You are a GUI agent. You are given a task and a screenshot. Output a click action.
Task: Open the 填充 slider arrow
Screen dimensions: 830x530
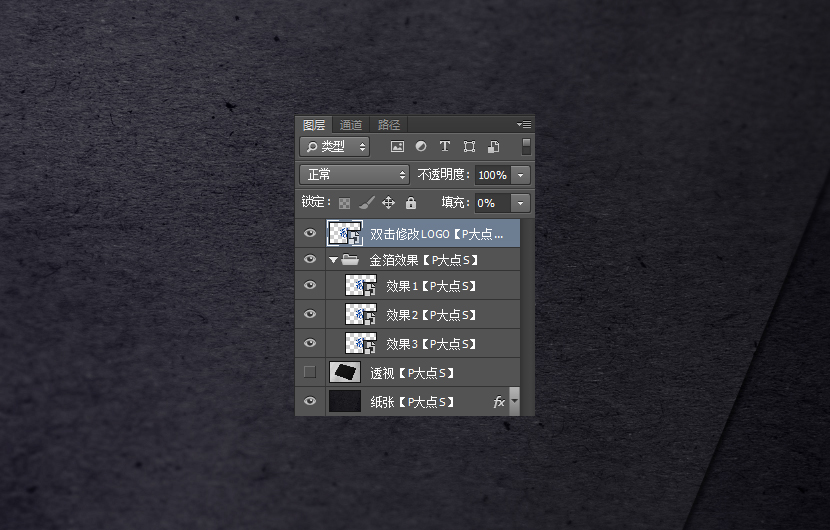520,203
